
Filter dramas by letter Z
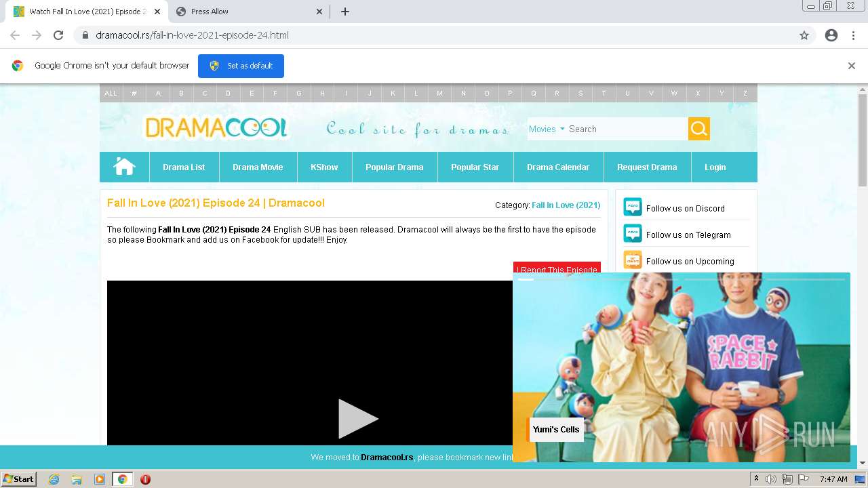(745, 94)
